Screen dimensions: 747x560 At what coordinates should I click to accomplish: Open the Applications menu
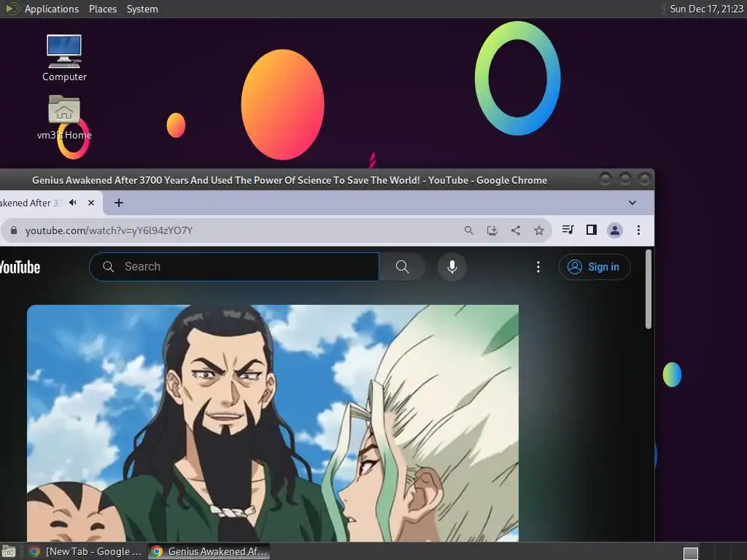[x=52, y=9]
